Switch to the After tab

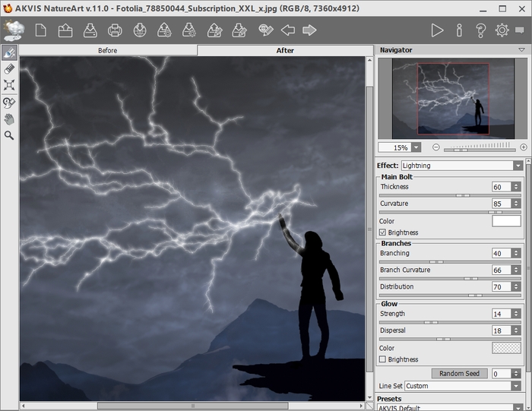pyautogui.click(x=285, y=50)
